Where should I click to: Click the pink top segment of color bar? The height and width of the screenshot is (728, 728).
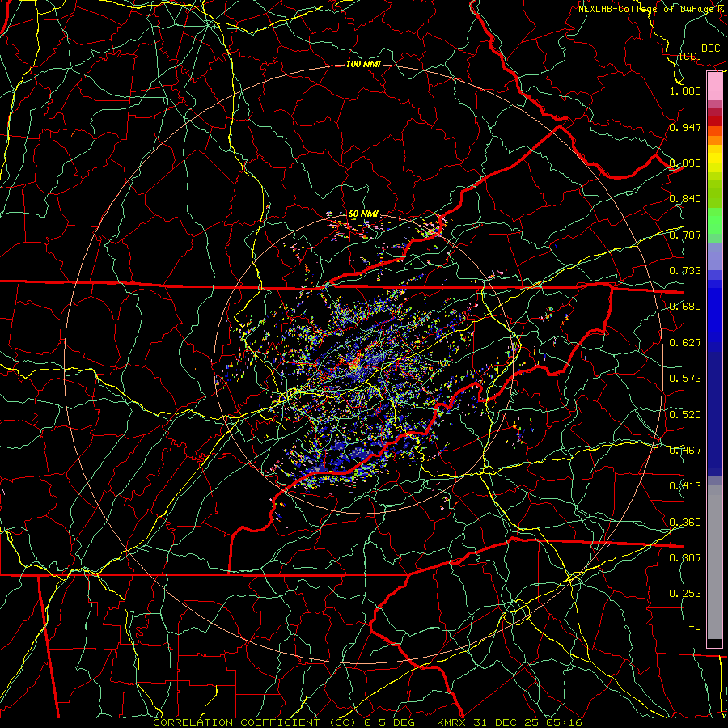click(714, 87)
